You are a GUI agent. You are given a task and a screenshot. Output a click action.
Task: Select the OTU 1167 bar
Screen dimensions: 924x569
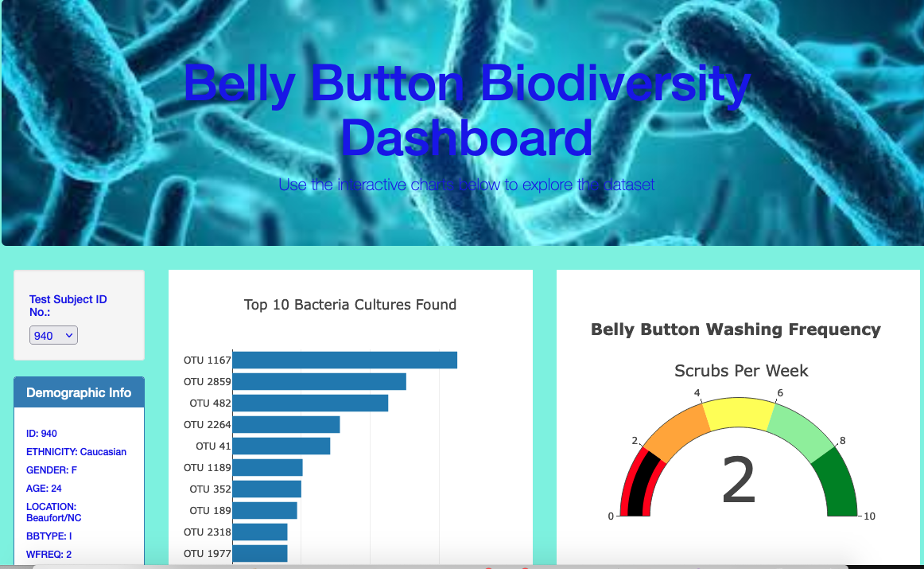click(342, 360)
